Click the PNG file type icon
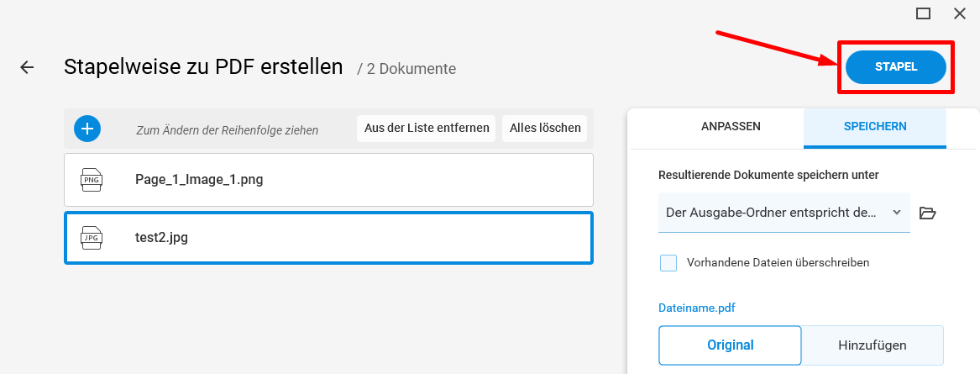The height and width of the screenshot is (374, 980). tap(92, 180)
